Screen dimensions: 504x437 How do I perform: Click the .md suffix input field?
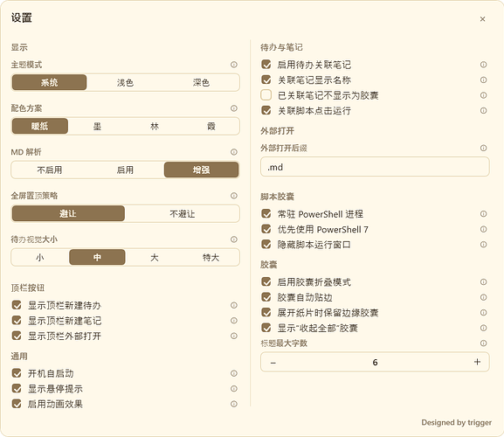(375, 167)
